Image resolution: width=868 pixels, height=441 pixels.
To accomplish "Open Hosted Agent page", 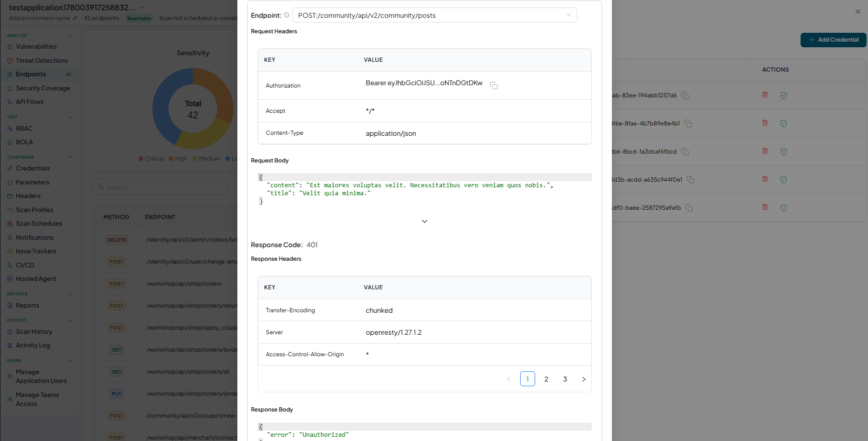I will pos(36,279).
